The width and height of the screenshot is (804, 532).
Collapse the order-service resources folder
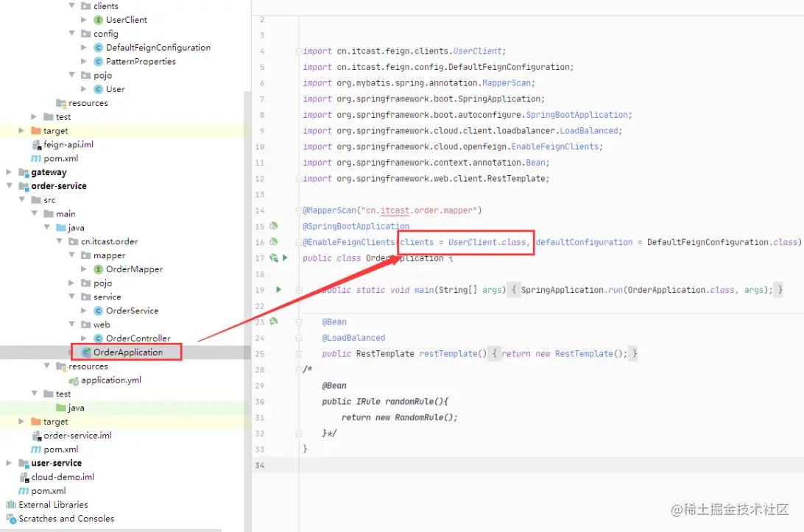(46, 366)
